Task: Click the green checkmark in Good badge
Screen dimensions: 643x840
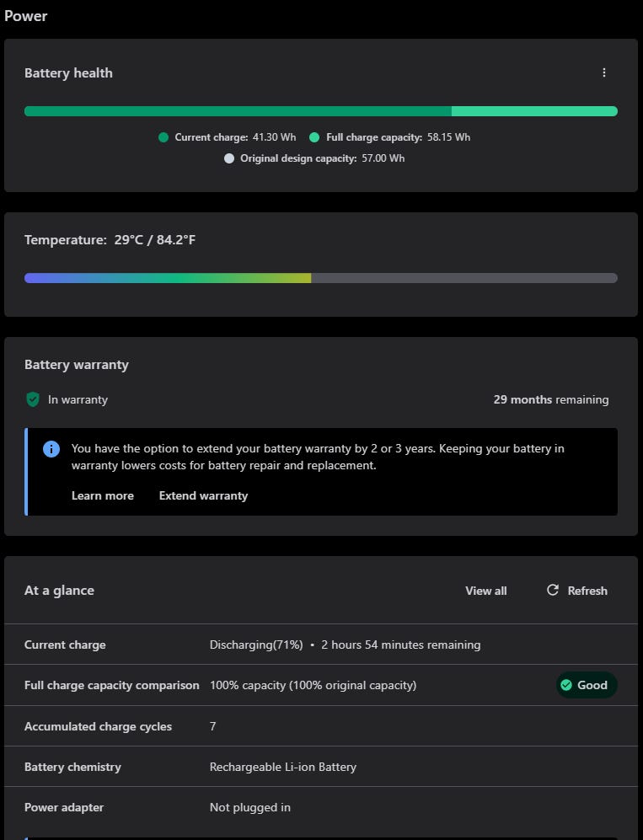Action: click(566, 685)
